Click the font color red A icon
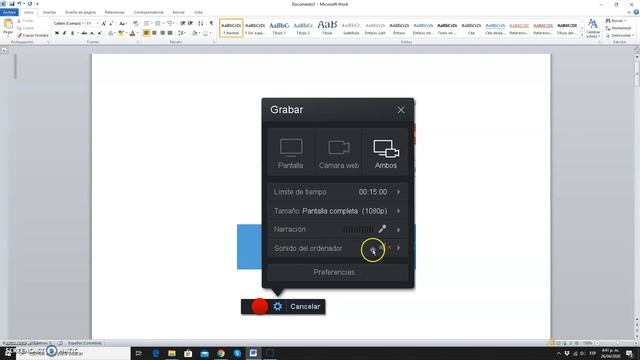The width and height of the screenshot is (640, 360). point(132,33)
